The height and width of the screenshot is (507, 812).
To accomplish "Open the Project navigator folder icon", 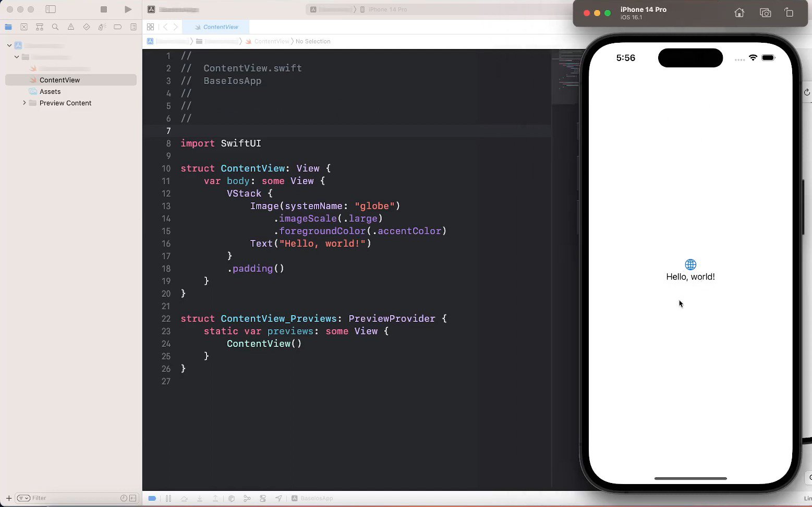I will pyautogui.click(x=8, y=27).
